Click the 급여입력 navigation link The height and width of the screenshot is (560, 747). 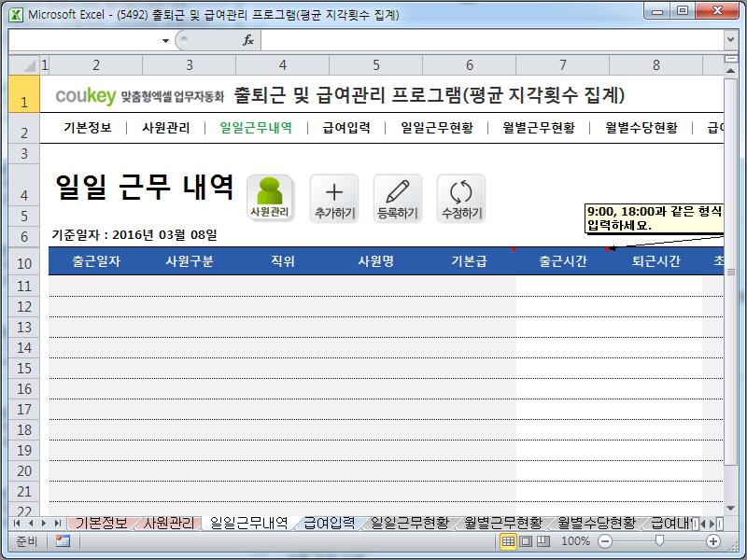346,128
